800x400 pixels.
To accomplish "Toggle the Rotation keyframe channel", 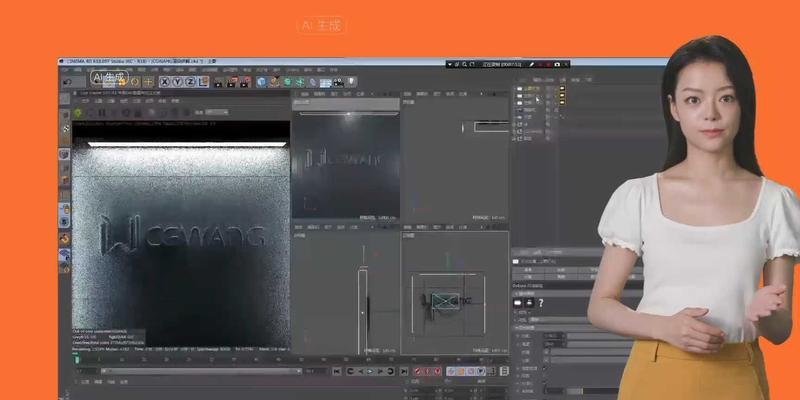I will click(469, 371).
